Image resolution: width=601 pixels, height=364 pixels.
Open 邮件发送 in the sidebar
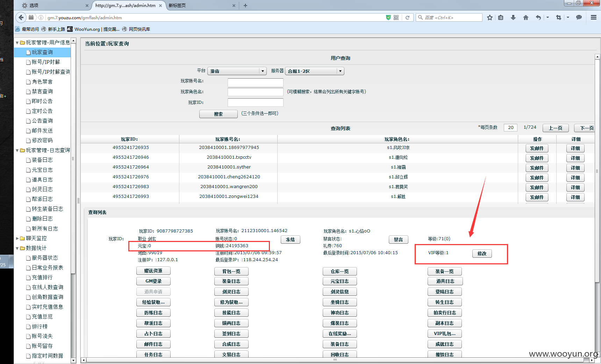pyautogui.click(x=42, y=131)
